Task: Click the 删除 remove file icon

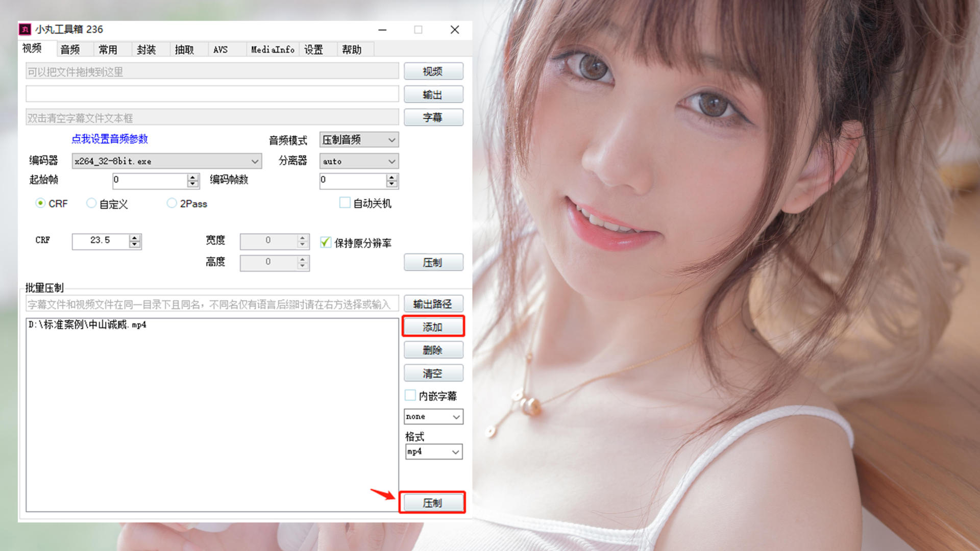Action: click(x=433, y=350)
